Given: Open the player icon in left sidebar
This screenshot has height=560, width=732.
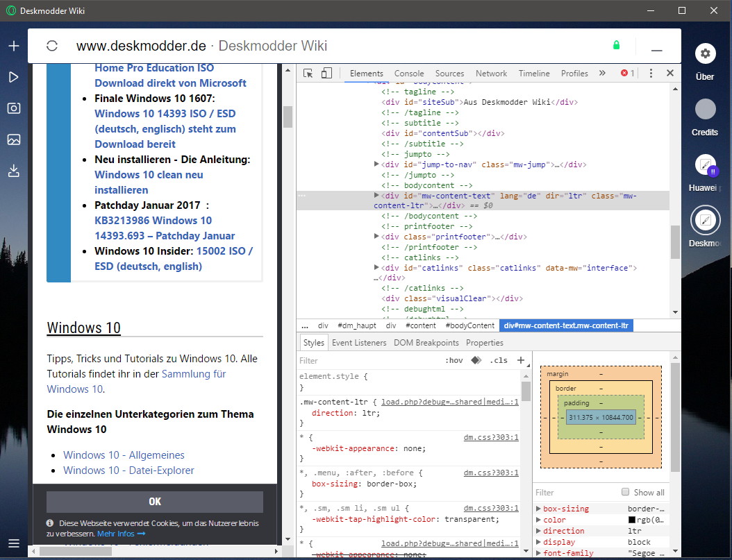Looking at the screenshot, I should click(x=14, y=77).
